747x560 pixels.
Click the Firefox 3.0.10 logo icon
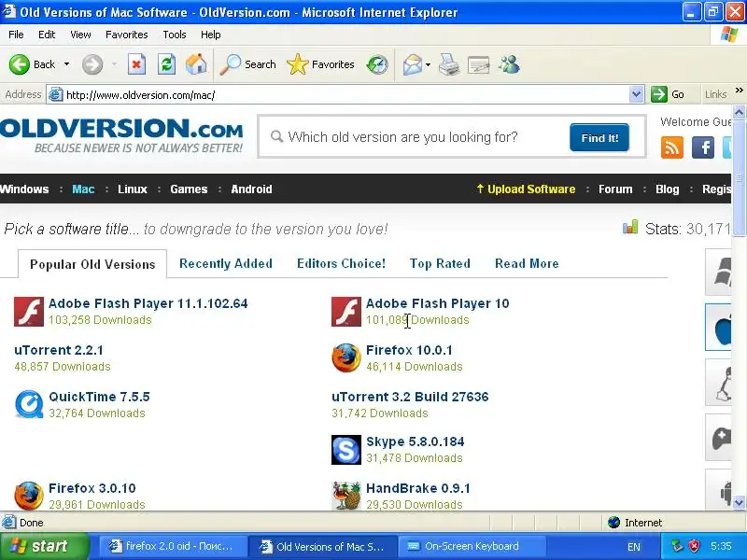point(29,496)
